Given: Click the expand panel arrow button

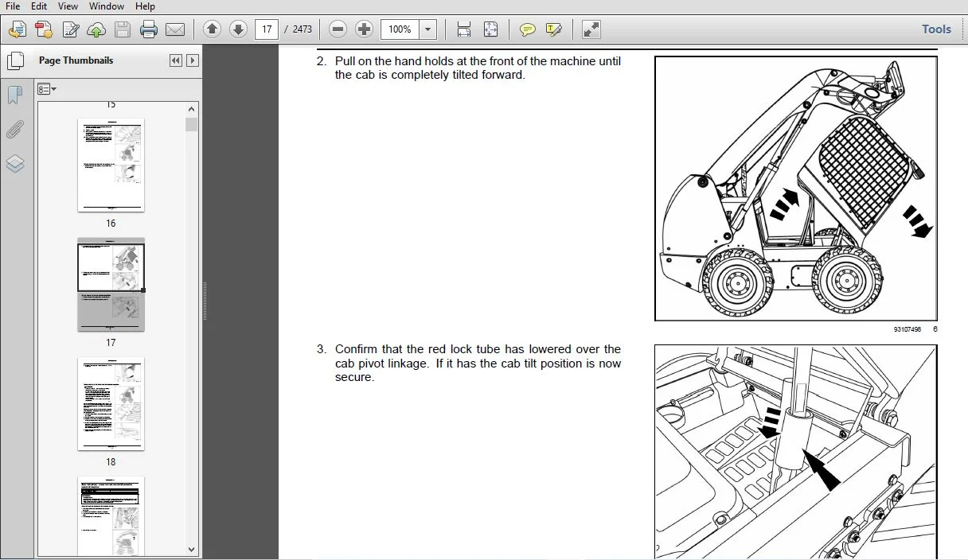Looking at the screenshot, I should [x=192, y=60].
